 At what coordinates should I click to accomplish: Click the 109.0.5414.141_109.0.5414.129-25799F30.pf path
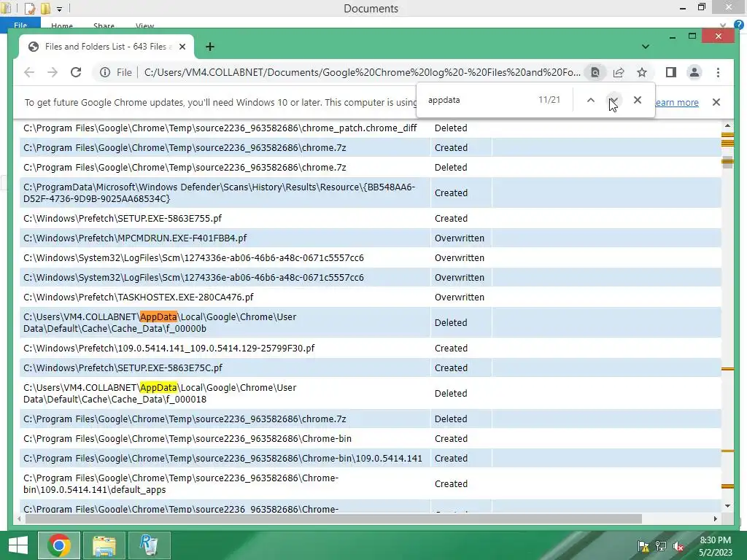pos(169,349)
